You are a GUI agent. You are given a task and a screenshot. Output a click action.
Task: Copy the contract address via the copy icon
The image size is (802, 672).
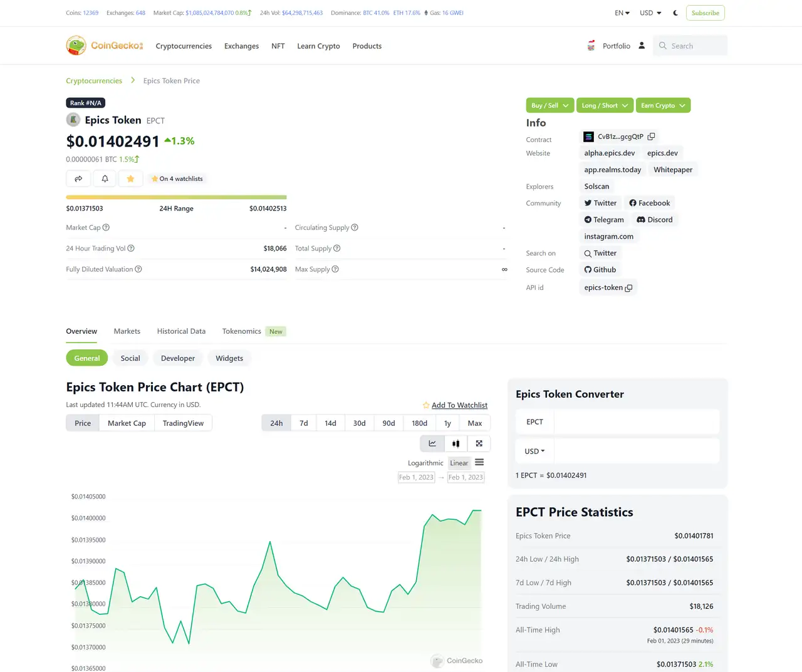pos(651,136)
